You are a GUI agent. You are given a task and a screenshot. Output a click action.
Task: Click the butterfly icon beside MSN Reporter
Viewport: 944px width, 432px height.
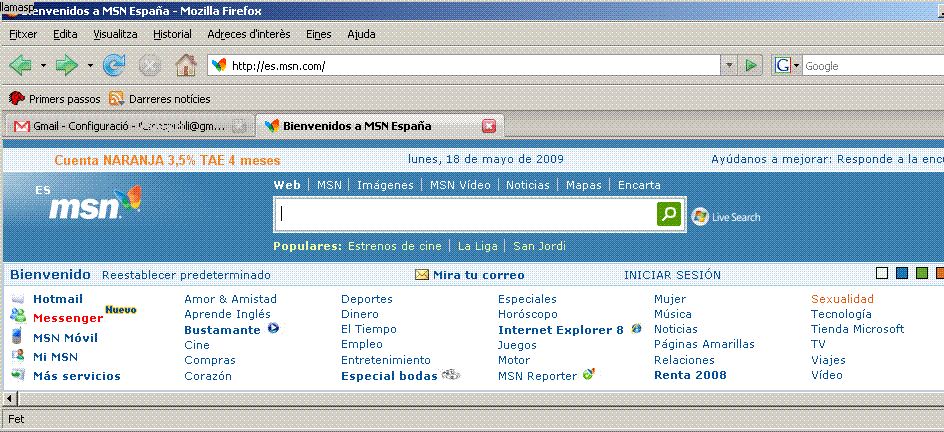(x=589, y=374)
